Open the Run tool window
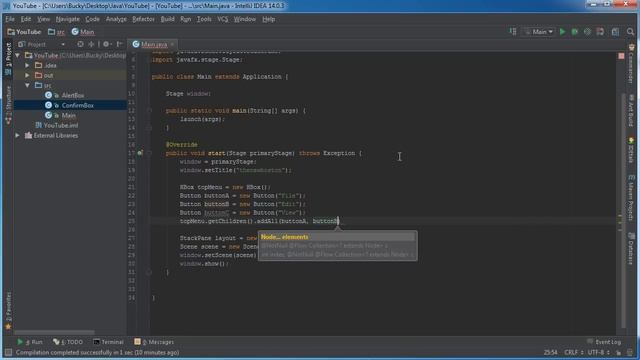 click(x=30, y=342)
